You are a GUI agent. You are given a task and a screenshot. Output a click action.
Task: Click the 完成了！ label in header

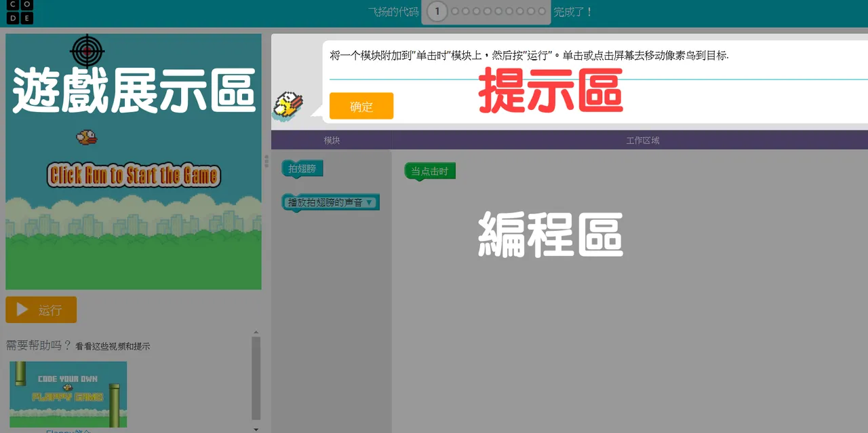pyautogui.click(x=573, y=12)
